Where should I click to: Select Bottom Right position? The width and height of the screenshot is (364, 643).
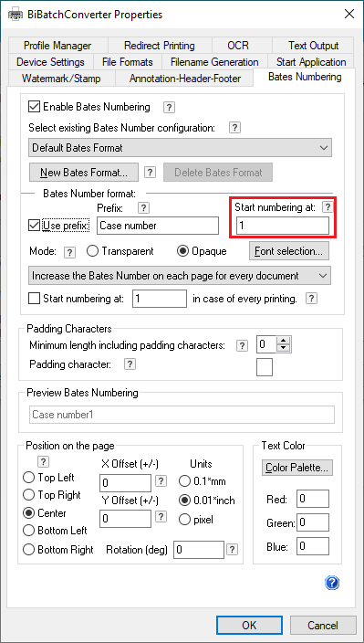click(x=28, y=550)
